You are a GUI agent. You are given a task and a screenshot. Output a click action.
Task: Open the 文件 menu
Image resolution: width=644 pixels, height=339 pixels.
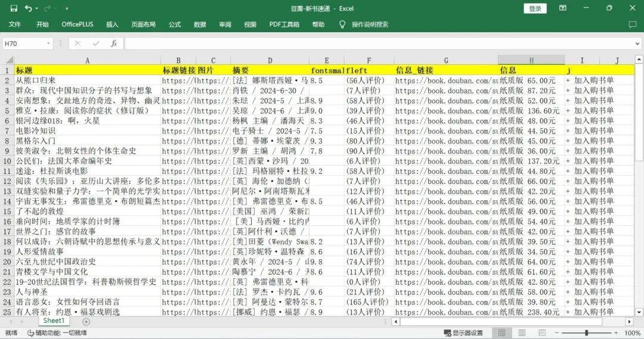tap(15, 24)
